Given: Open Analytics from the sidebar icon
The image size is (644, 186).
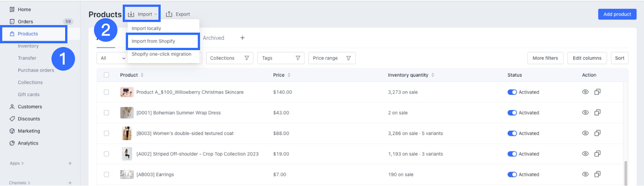Looking at the screenshot, I should pos(12,143).
